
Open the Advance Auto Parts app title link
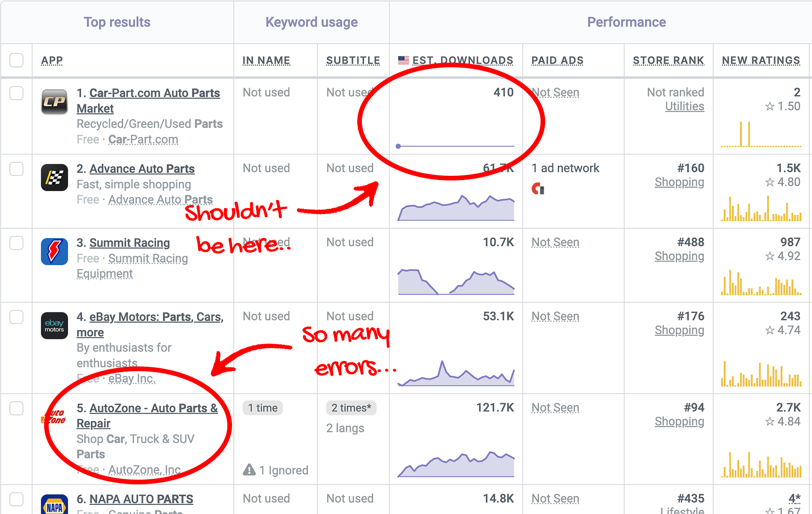[x=142, y=168]
